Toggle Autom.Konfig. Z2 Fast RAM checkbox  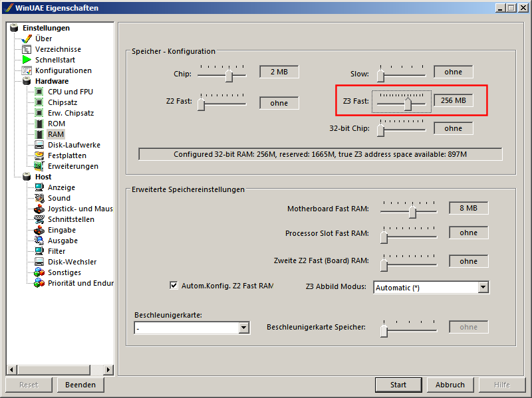pos(174,286)
